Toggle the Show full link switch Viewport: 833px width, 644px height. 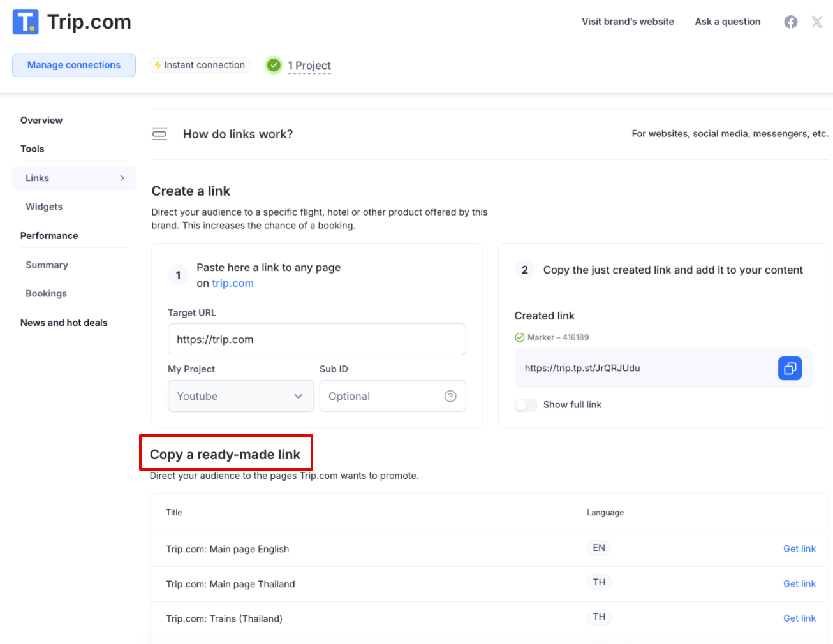pyautogui.click(x=526, y=405)
